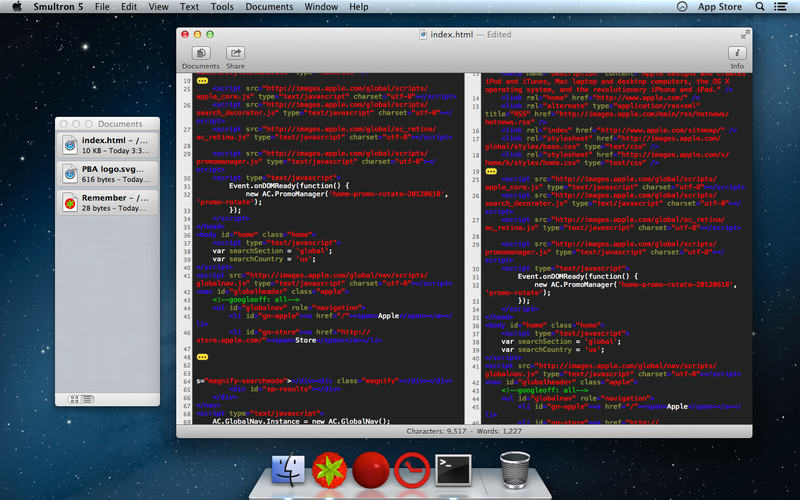Enter full screen via window corner arrows
The image size is (800, 500).
744,35
